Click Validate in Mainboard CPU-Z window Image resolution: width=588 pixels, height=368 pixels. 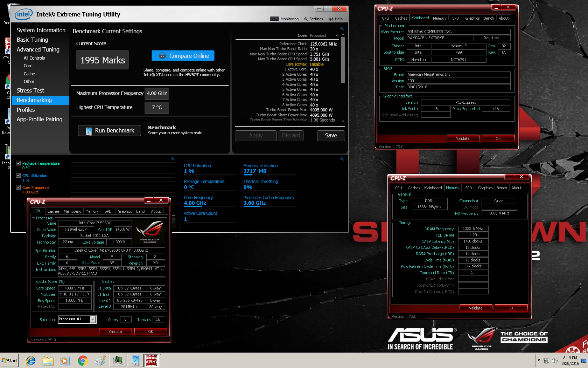[463, 138]
